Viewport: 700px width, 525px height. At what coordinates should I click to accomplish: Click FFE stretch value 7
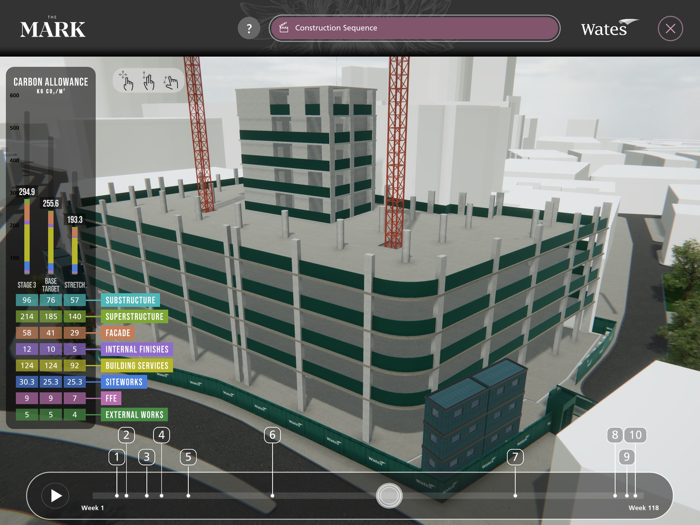tap(75, 398)
